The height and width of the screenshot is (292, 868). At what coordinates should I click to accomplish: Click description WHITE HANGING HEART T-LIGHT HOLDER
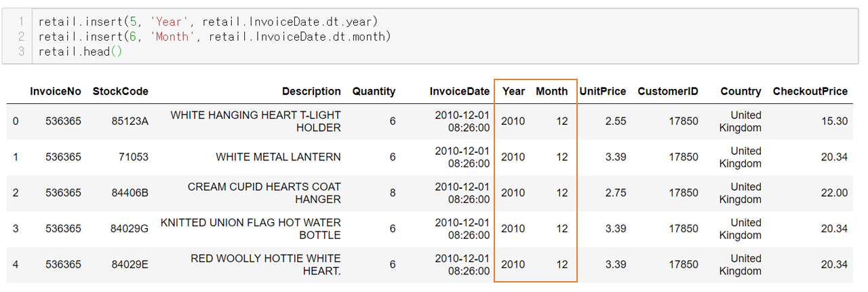coord(256,122)
